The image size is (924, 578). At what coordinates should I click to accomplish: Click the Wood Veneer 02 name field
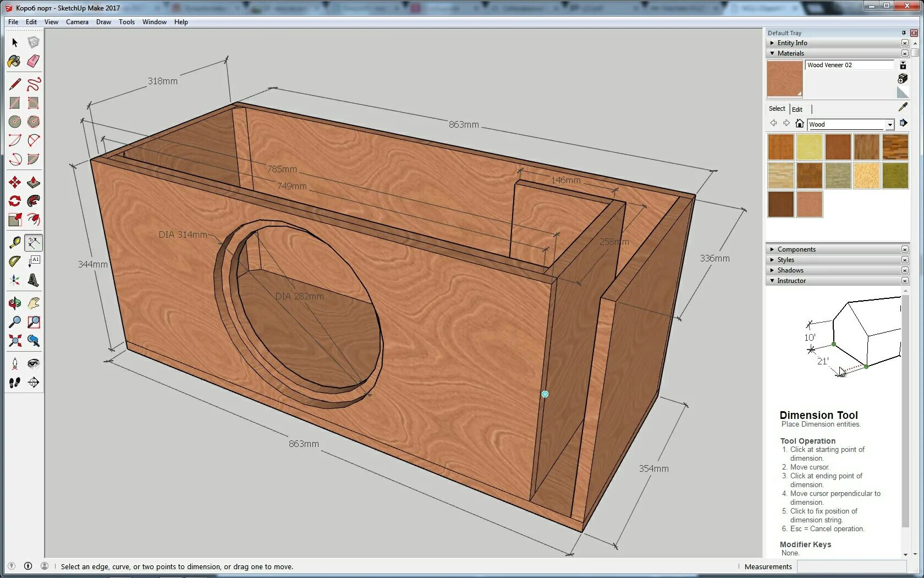click(x=850, y=65)
